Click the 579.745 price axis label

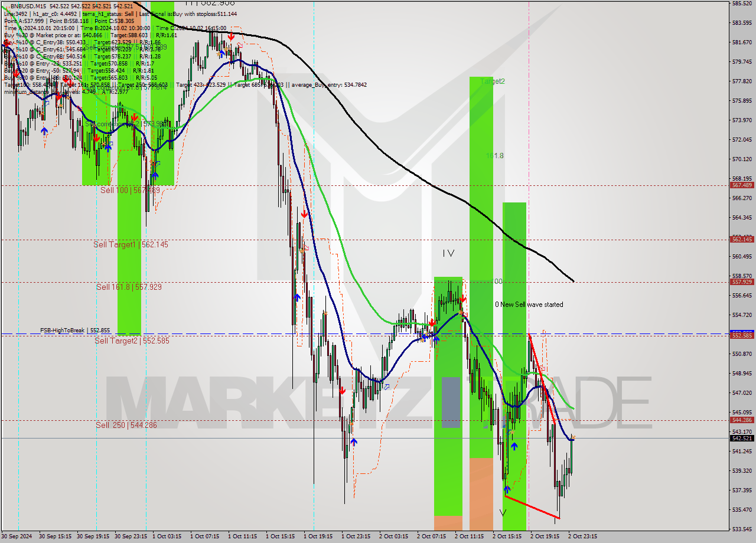[742, 61]
